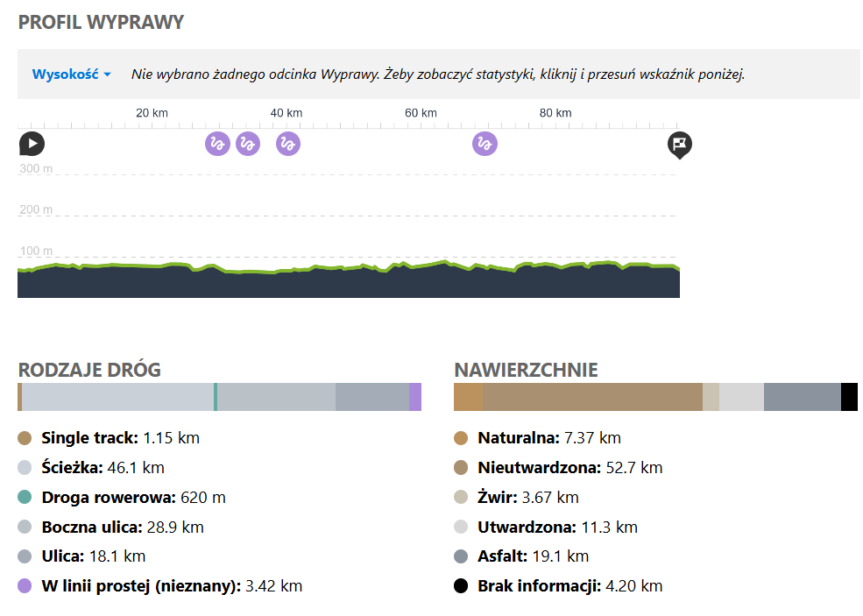Viewport: 863px width, 616px height.
Task: Select the first purple unknown-path marker
Action: 217,143
